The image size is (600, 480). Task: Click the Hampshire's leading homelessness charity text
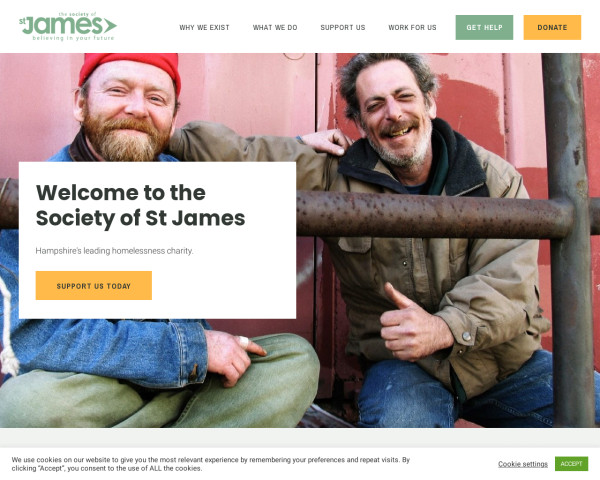click(114, 251)
